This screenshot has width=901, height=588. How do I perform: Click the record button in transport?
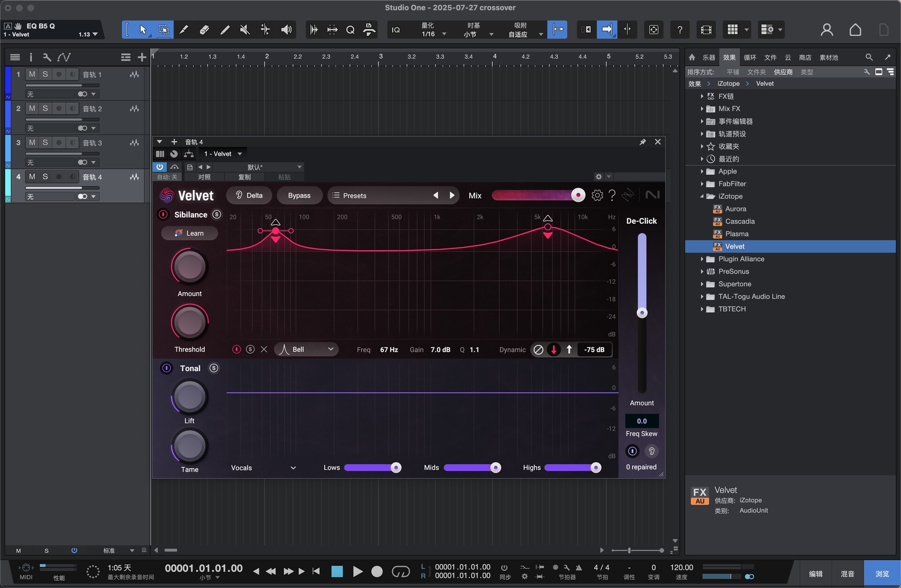click(377, 572)
